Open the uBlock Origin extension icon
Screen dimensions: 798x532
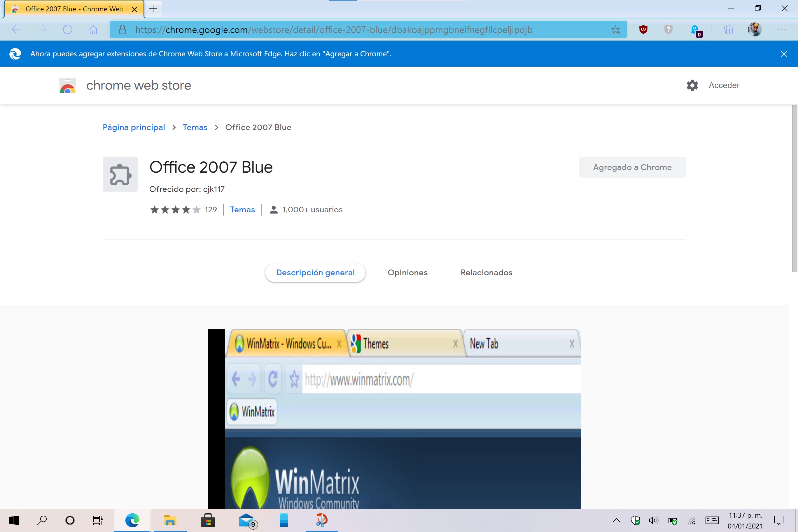[x=643, y=29]
